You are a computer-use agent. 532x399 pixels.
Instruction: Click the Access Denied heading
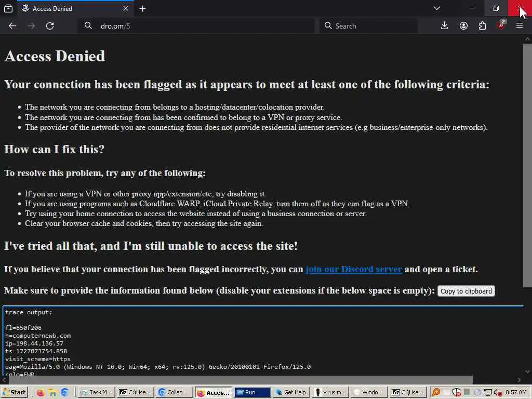[x=55, y=56]
